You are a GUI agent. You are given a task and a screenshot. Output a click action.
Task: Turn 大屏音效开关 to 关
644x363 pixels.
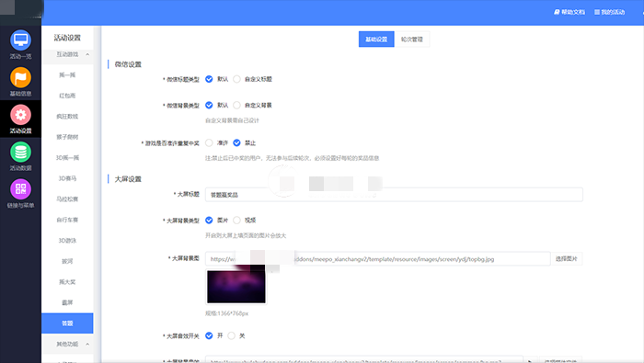(x=232, y=335)
